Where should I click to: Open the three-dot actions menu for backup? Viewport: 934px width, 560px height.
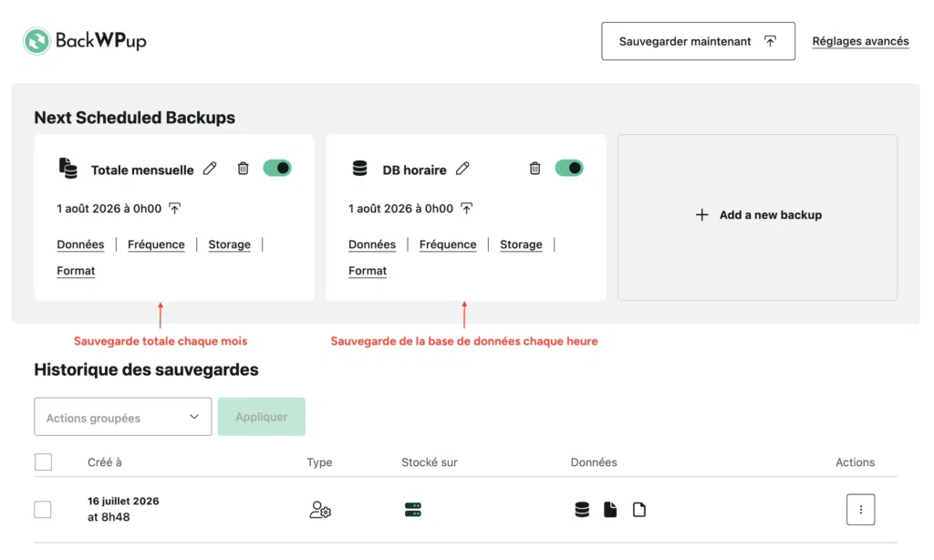pos(860,509)
